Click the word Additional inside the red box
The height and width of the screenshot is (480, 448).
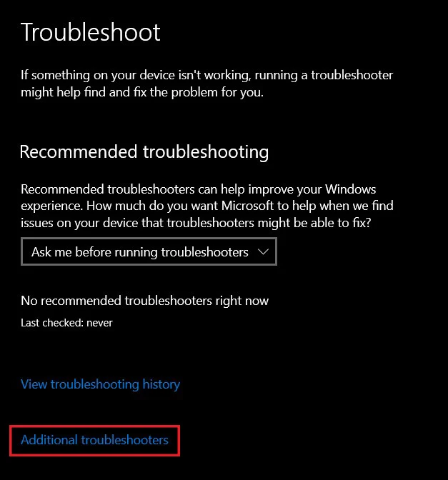pyautogui.click(x=49, y=440)
